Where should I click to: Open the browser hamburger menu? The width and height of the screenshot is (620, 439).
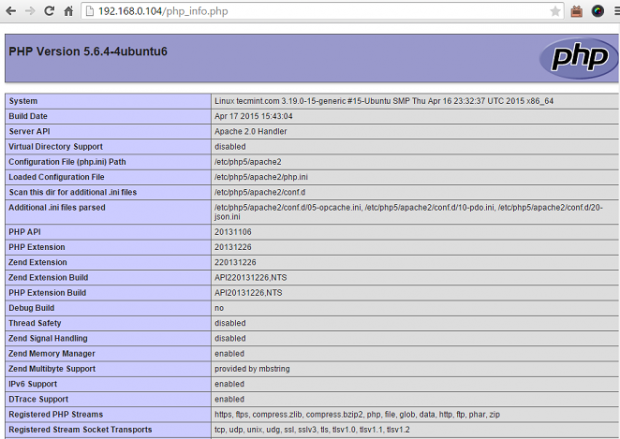click(617, 11)
